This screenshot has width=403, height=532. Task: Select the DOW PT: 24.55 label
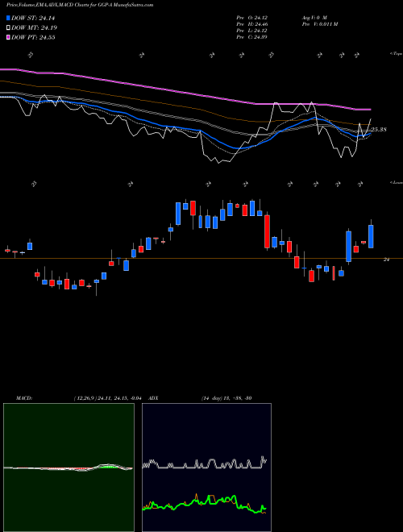point(33,37)
